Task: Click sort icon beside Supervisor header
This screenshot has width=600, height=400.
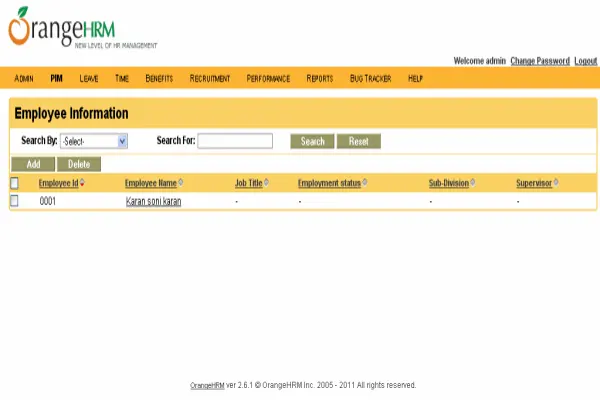Action: tap(556, 183)
